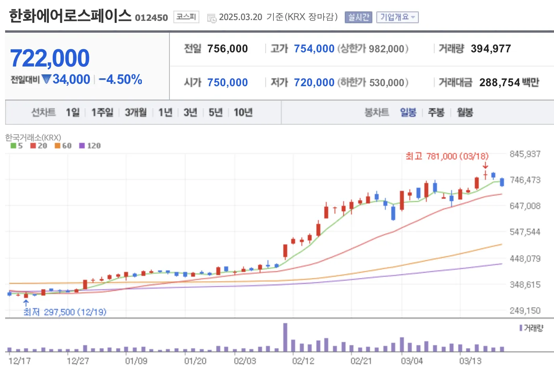Screen dimensions: 554x392
Task: Click the stock code 012450
Action: coord(151,18)
